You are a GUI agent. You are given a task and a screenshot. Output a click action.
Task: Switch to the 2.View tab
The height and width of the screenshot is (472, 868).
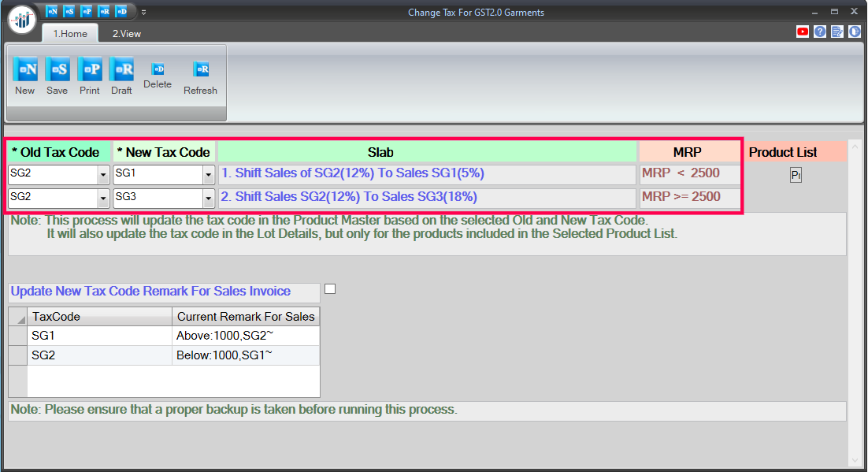[x=126, y=34]
